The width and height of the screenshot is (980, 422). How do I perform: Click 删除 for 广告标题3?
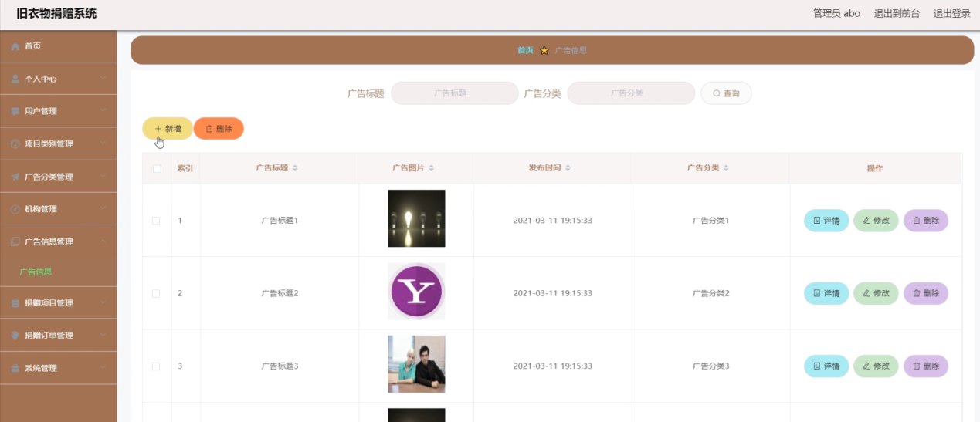click(926, 366)
